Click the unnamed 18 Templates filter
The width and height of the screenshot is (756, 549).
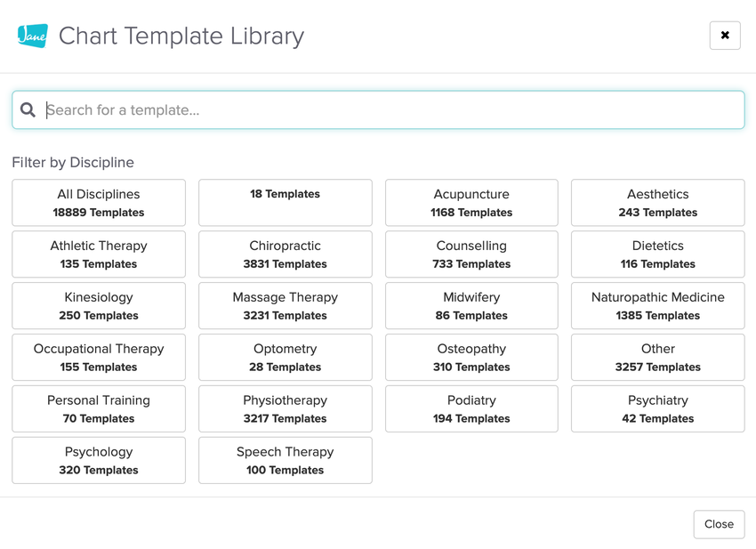click(285, 203)
